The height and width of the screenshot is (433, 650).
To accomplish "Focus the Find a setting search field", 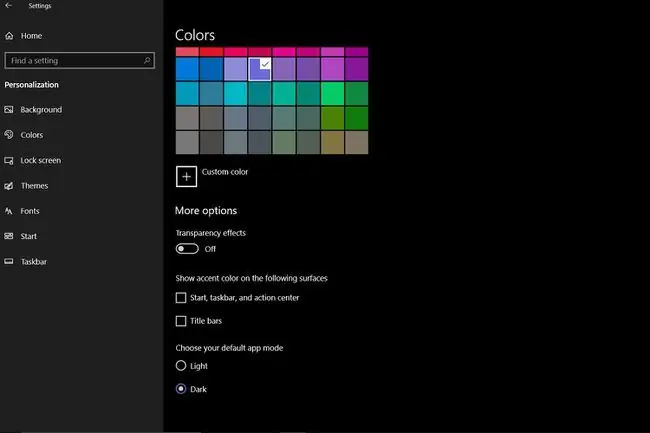I will click(80, 60).
